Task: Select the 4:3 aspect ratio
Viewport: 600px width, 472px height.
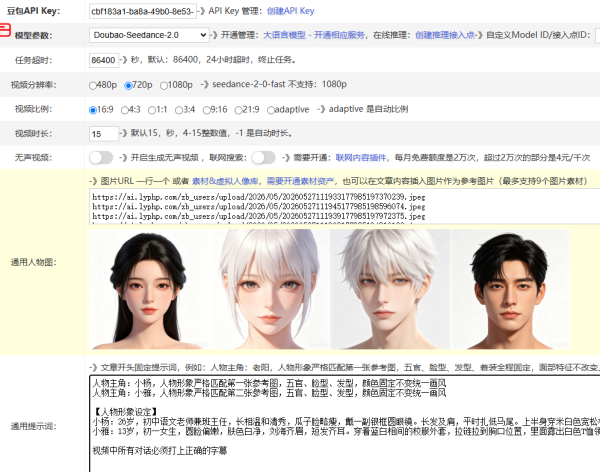Action: point(125,110)
